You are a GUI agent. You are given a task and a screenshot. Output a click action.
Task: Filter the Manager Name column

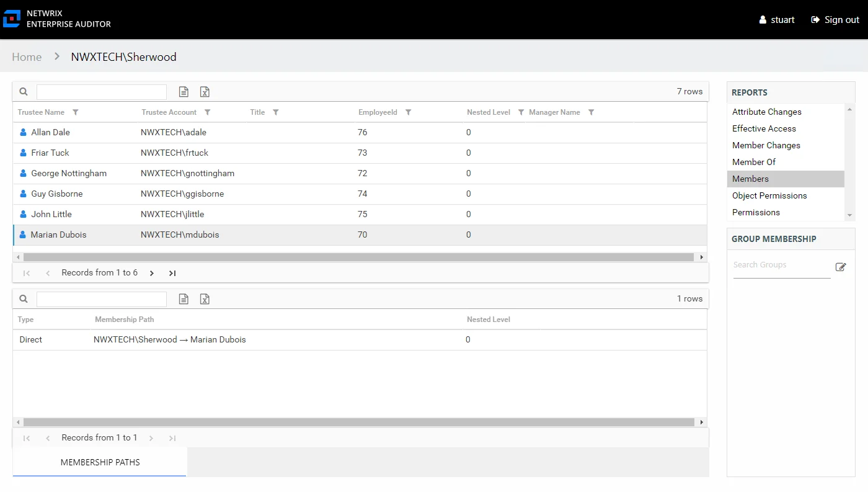[591, 112]
